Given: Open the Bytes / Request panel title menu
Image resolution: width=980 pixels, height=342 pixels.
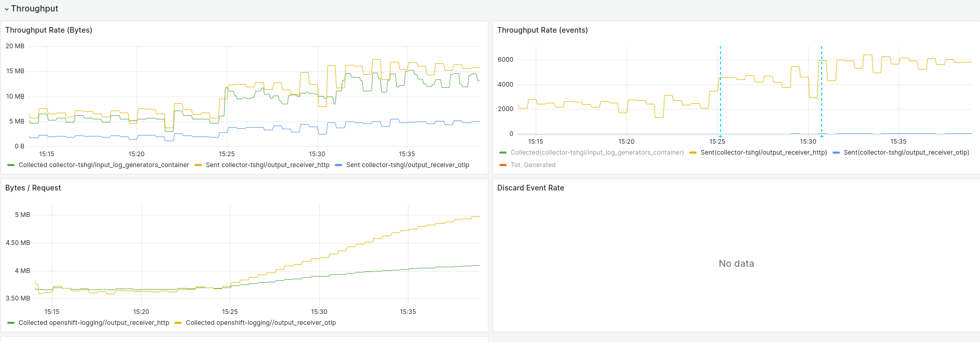Looking at the screenshot, I should 33,188.
